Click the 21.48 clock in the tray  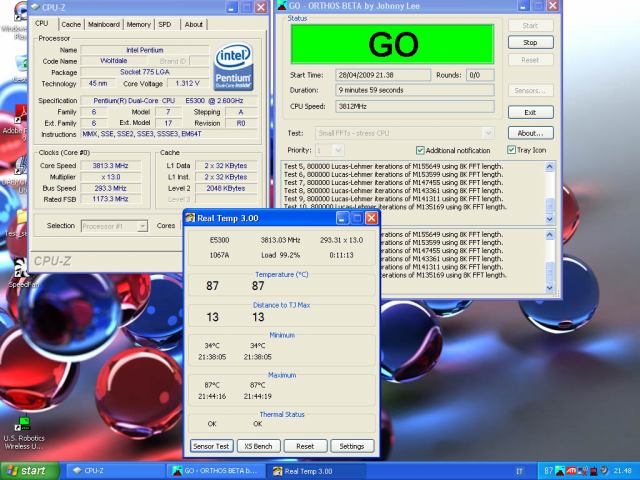[x=622, y=471]
